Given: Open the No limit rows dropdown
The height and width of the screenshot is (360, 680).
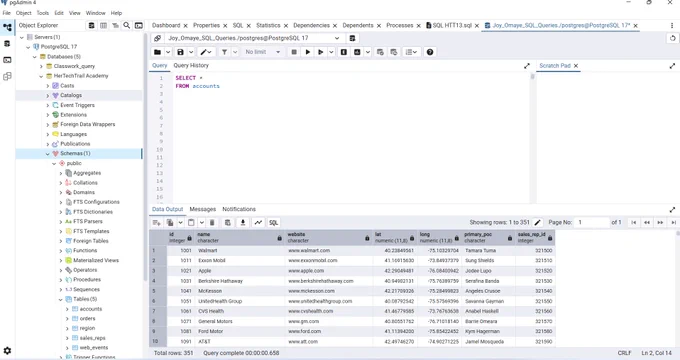Looking at the screenshot, I should coord(262,52).
